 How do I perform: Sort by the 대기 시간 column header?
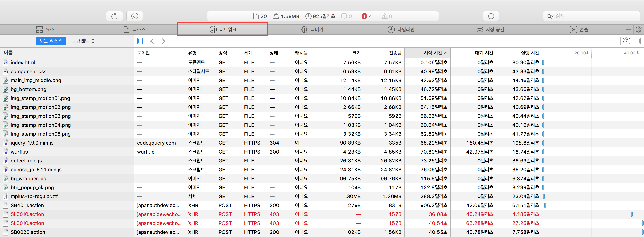pos(473,53)
